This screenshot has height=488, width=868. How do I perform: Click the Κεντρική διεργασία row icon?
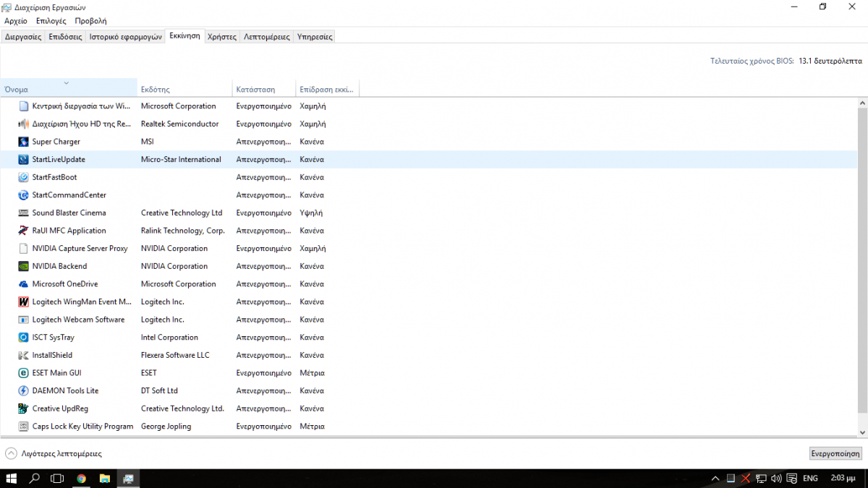(x=24, y=106)
